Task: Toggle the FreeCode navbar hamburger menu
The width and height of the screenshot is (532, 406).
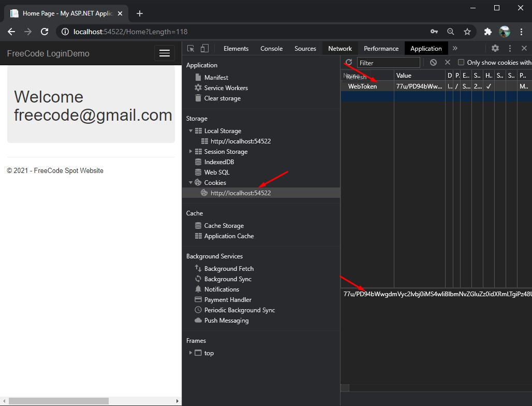Action: [x=165, y=53]
